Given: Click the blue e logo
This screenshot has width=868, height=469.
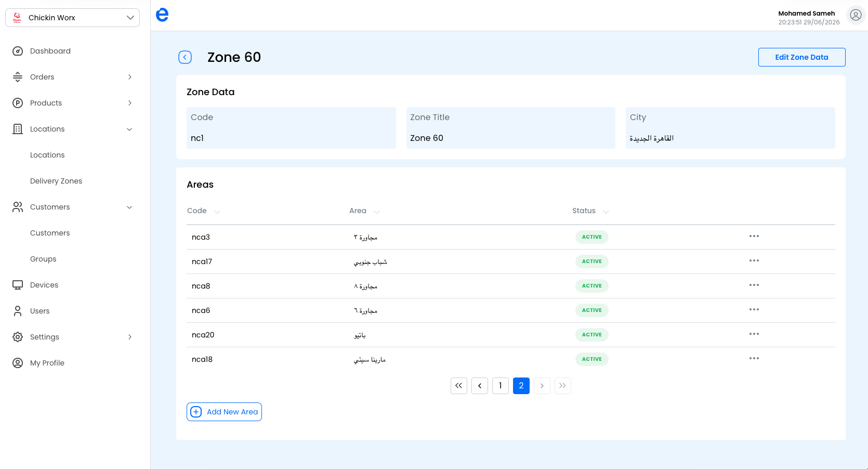Looking at the screenshot, I should click(162, 15).
